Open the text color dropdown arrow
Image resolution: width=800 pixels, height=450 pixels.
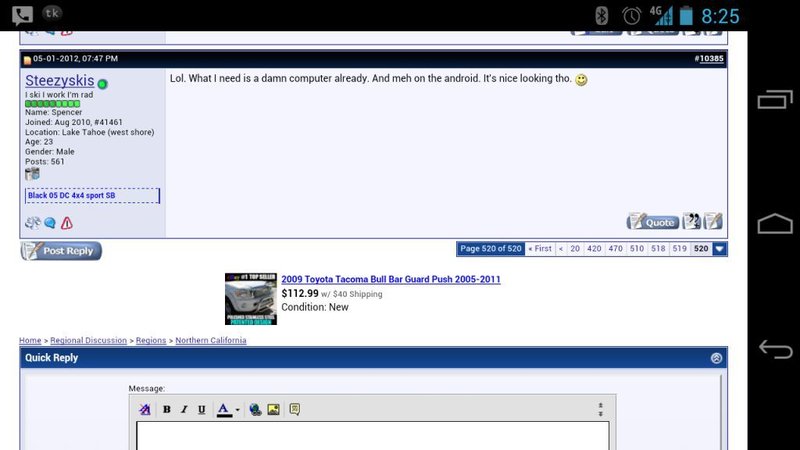click(x=238, y=410)
